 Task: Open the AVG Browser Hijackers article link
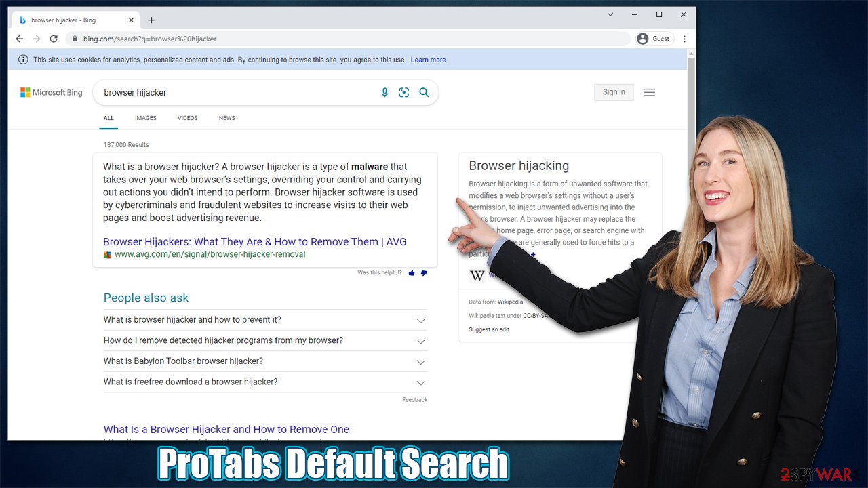pyautogui.click(x=255, y=242)
